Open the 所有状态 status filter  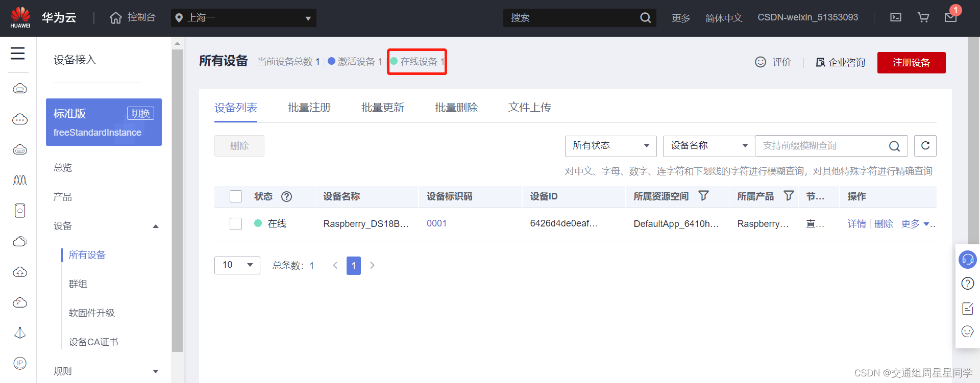(x=610, y=146)
